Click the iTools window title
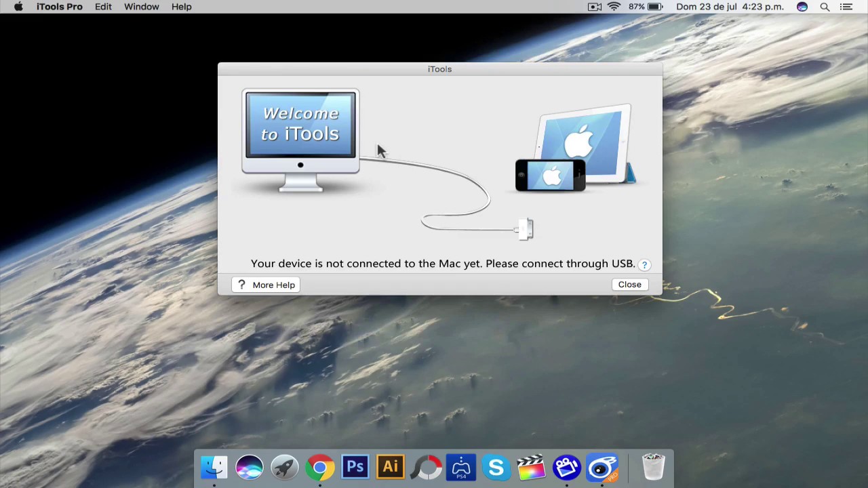868x488 pixels. pos(439,69)
